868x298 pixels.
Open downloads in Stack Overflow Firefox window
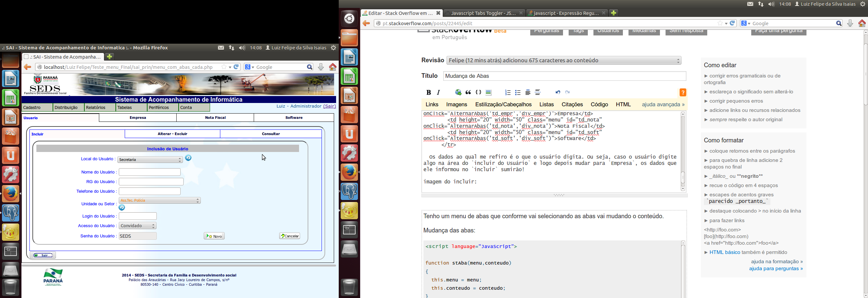point(850,23)
